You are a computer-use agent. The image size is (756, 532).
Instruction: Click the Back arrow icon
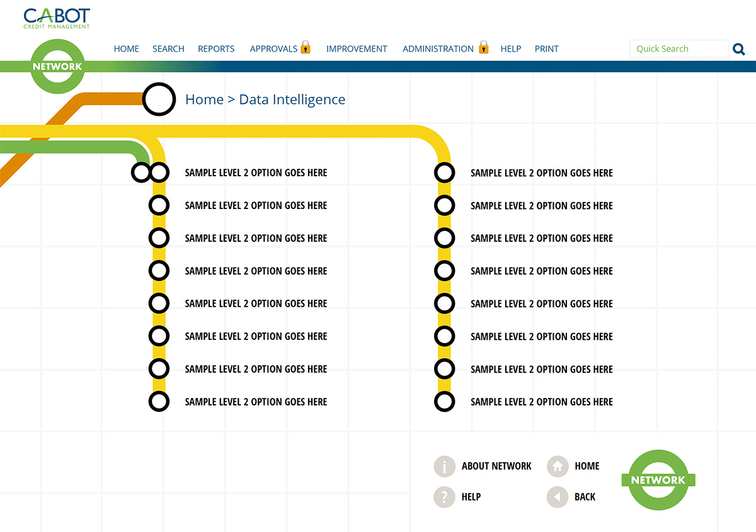(x=558, y=497)
